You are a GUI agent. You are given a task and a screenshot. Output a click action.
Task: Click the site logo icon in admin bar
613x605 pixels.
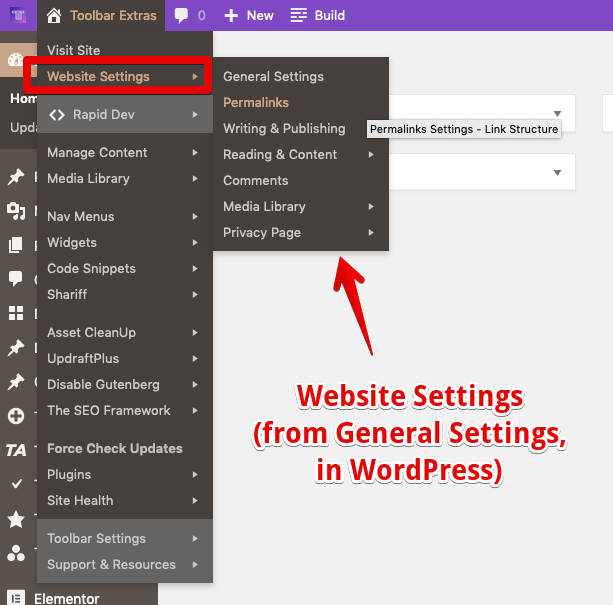click(18, 16)
